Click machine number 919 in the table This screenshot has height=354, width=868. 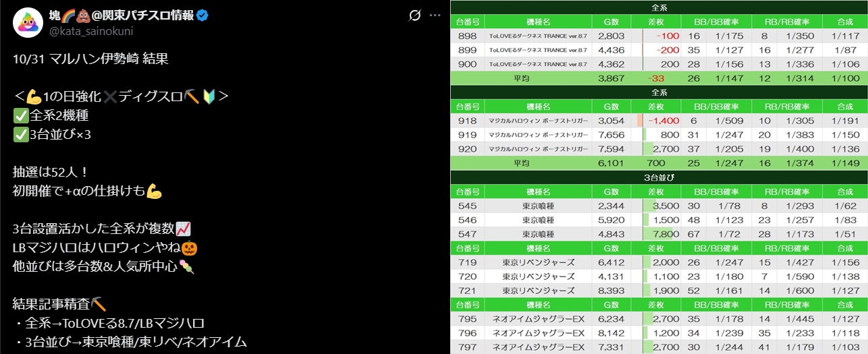click(x=467, y=135)
